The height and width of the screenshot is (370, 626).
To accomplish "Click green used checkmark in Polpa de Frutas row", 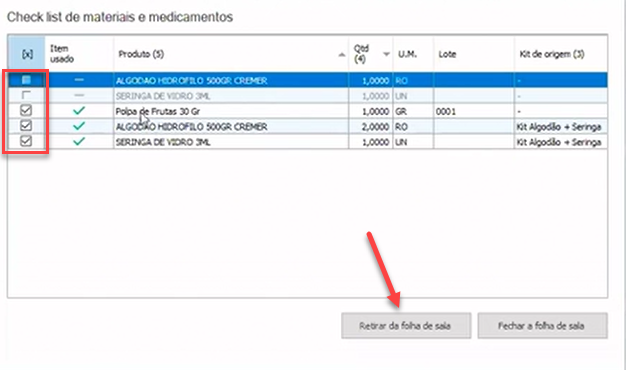I will [79, 111].
